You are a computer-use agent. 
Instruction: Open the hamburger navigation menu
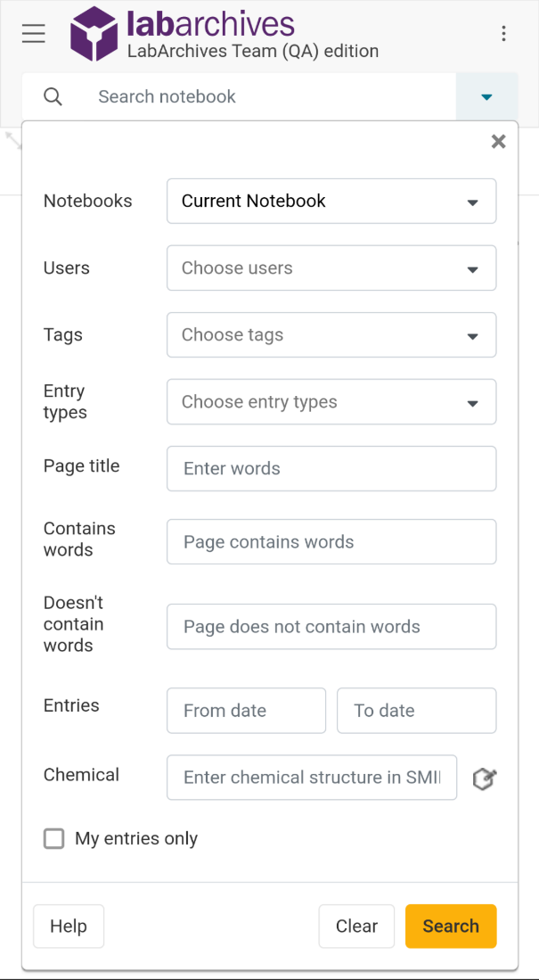(34, 33)
